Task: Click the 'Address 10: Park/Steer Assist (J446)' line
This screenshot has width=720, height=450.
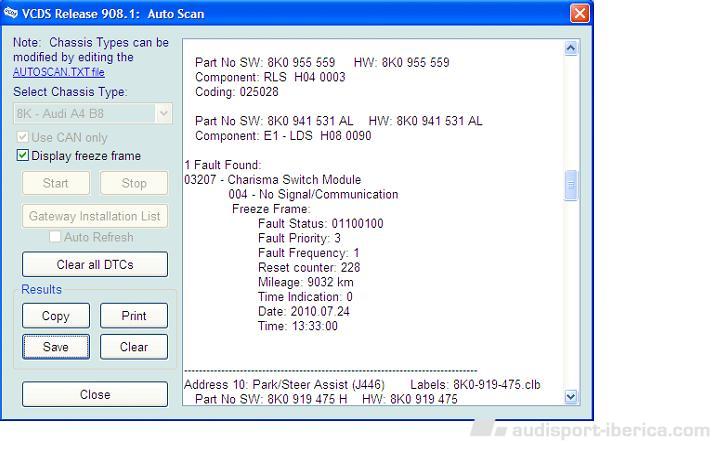Action: tap(284, 384)
